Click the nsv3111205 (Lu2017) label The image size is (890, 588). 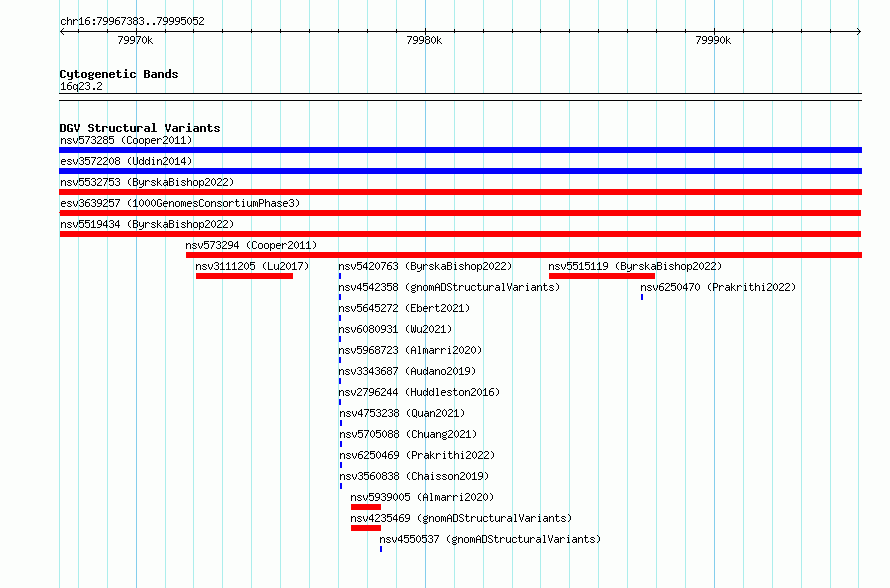(x=252, y=266)
